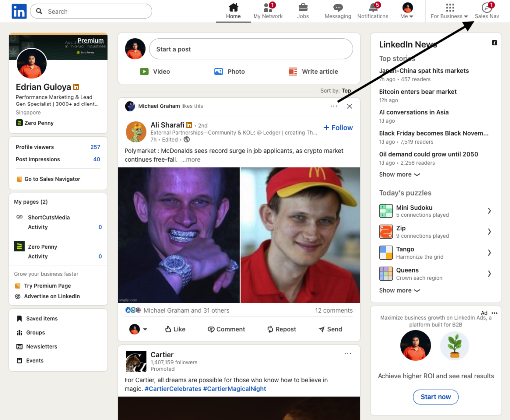Change the feed Sort by Top option
Image resolution: width=510 pixels, height=420 pixels.
click(x=346, y=91)
